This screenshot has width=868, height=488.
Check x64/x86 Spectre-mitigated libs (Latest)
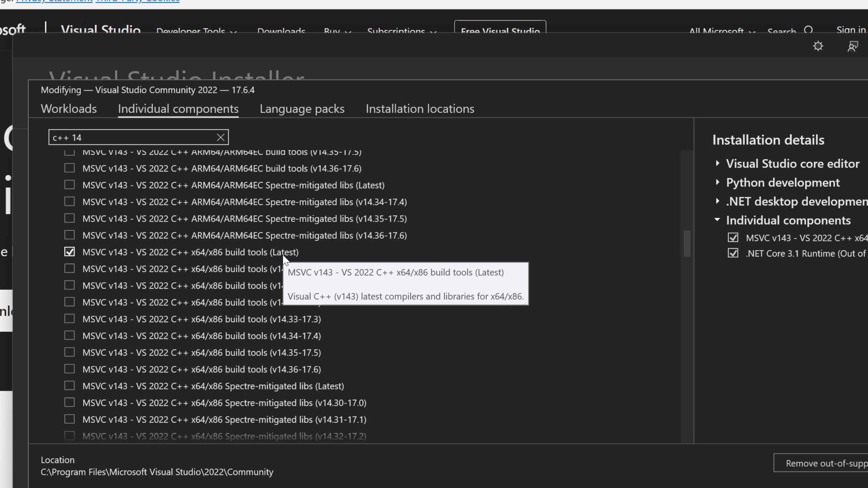click(70, 386)
